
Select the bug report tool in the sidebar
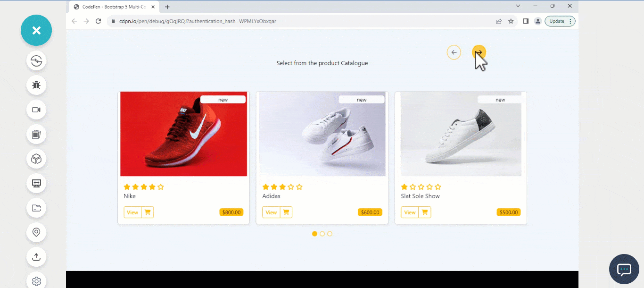[x=36, y=85]
